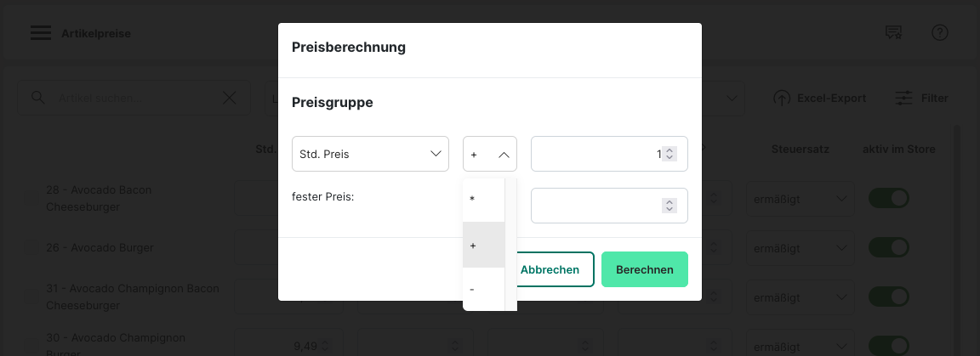Open the Filter sliders icon

pos(904,99)
